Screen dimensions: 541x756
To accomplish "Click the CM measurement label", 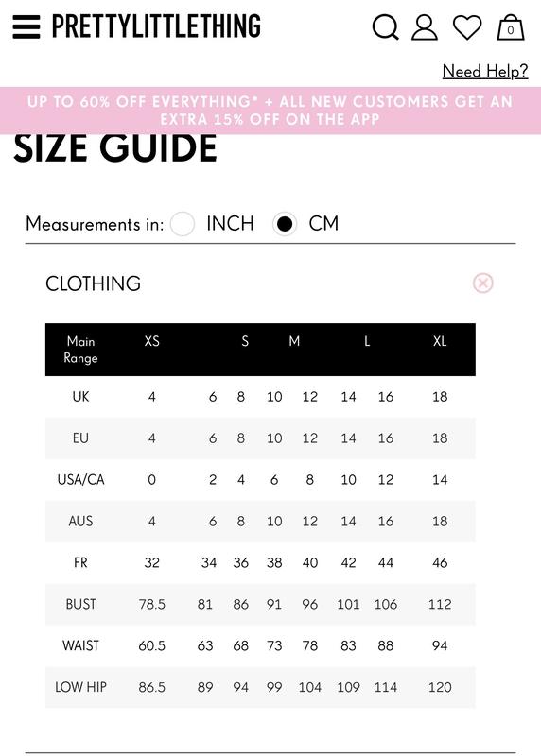I will coord(323,224).
